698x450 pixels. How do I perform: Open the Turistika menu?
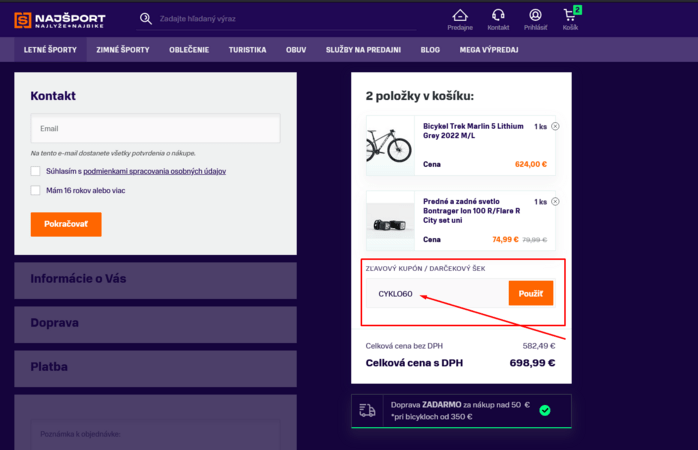click(x=248, y=50)
